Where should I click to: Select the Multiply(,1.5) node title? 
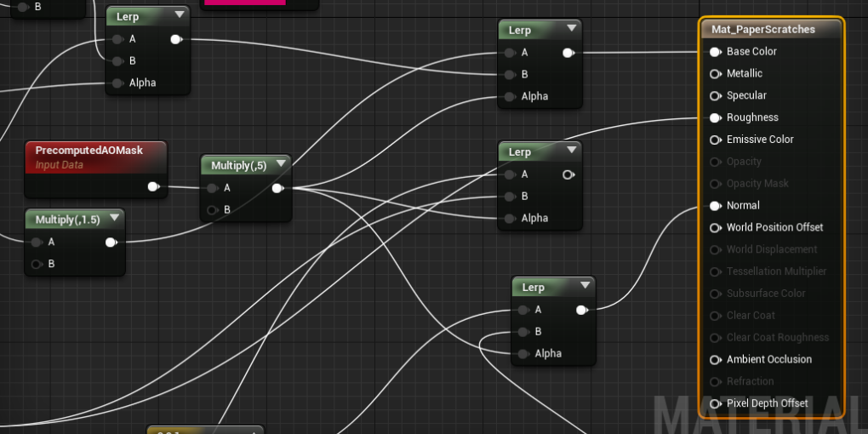pos(67,220)
